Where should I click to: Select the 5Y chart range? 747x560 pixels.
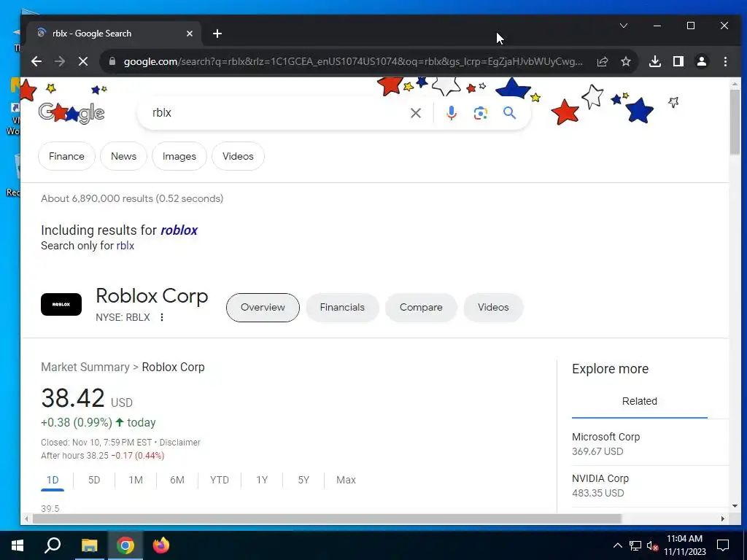(303, 480)
